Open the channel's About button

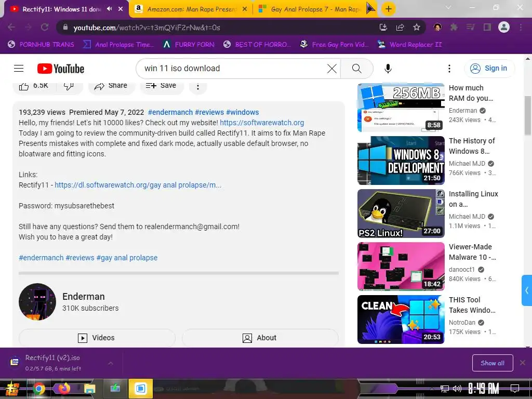[x=260, y=338]
